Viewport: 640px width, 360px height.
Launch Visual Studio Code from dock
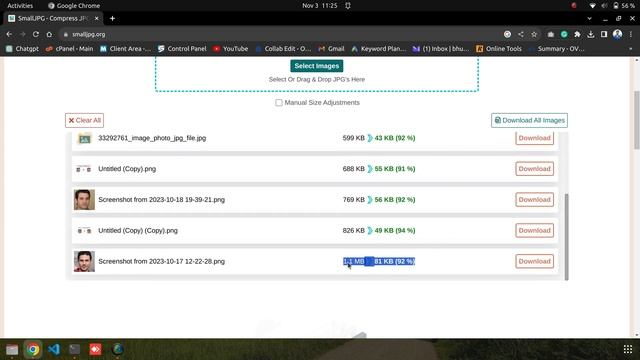coord(54,349)
